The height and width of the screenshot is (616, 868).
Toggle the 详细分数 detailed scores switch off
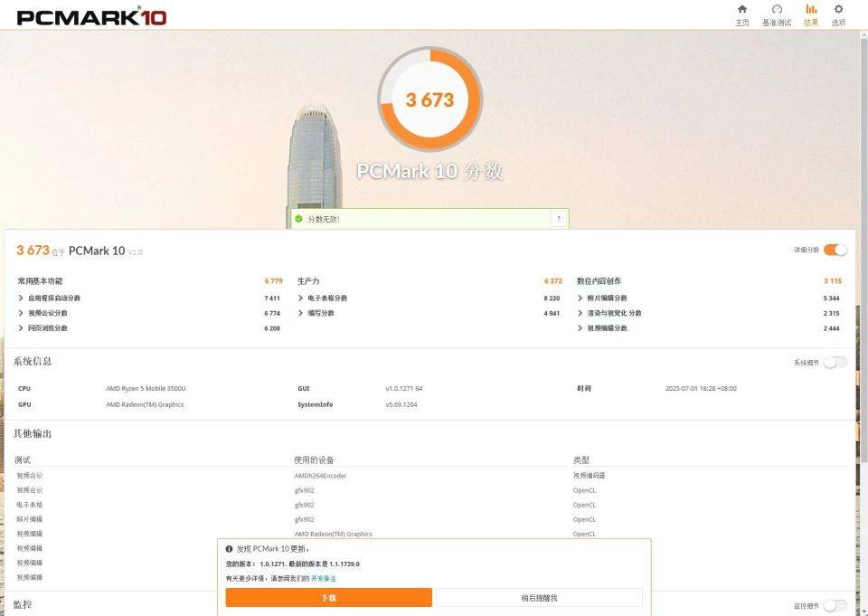point(835,250)
